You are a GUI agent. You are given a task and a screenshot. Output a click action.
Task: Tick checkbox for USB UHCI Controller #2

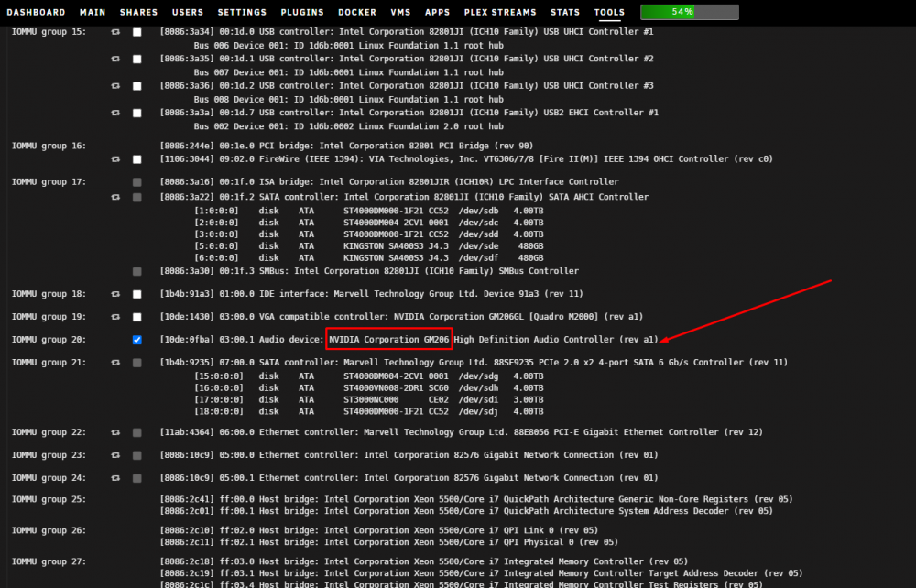click(136, 59)
